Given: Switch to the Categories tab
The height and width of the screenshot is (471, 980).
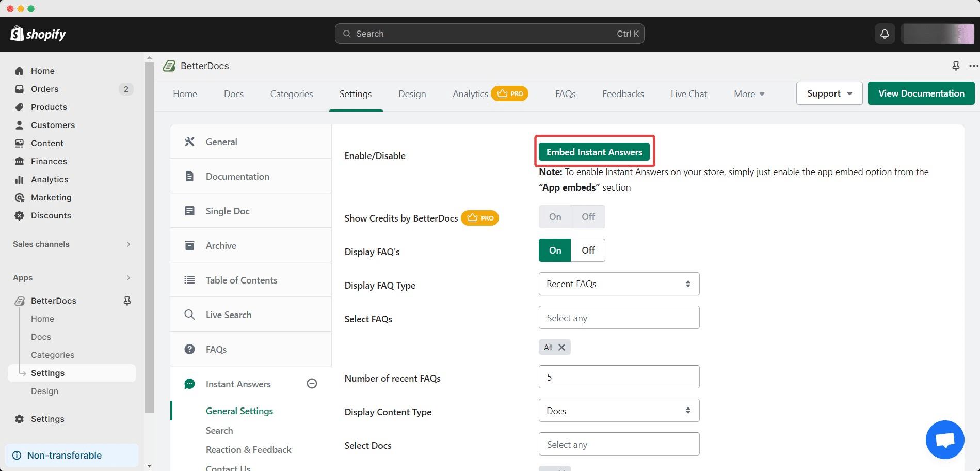Looking at the screenshot, I should [x=292, y=94].
